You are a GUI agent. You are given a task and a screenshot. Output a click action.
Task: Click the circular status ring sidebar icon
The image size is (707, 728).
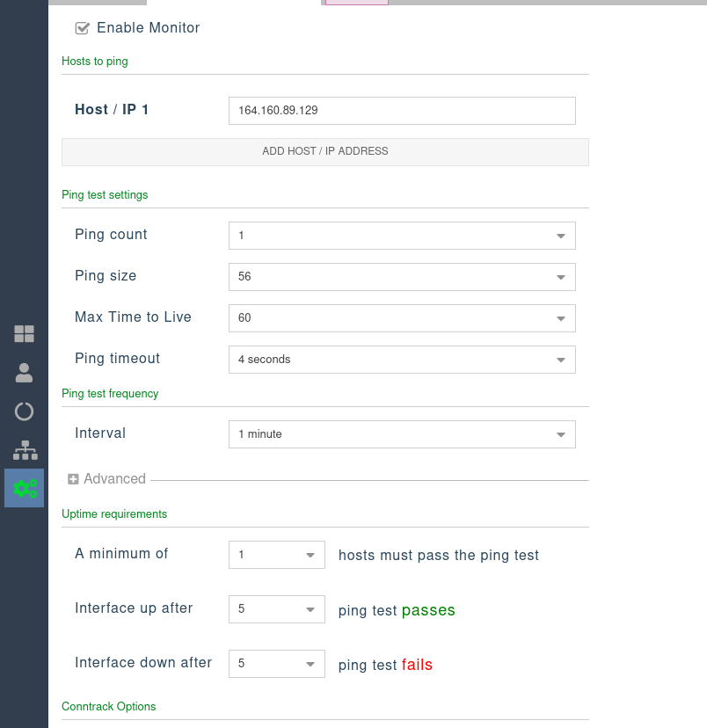pos(24,411)
